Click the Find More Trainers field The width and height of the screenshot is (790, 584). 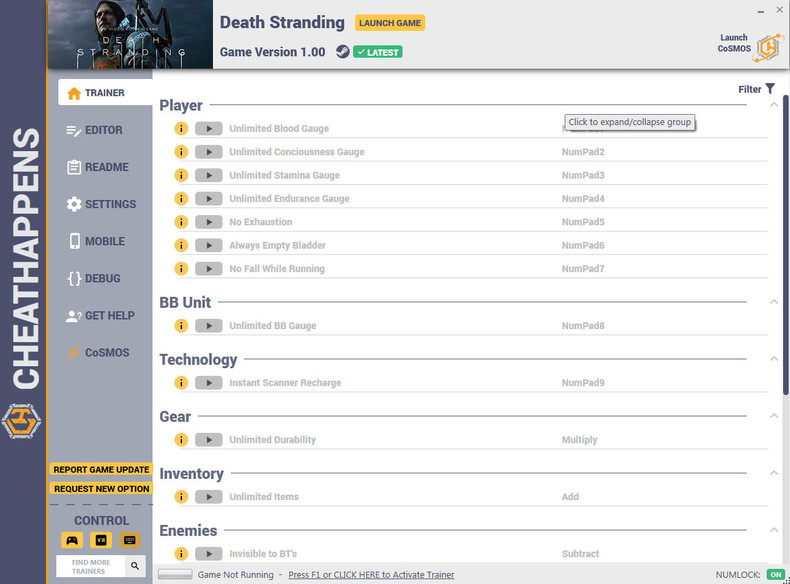point(91,566)
